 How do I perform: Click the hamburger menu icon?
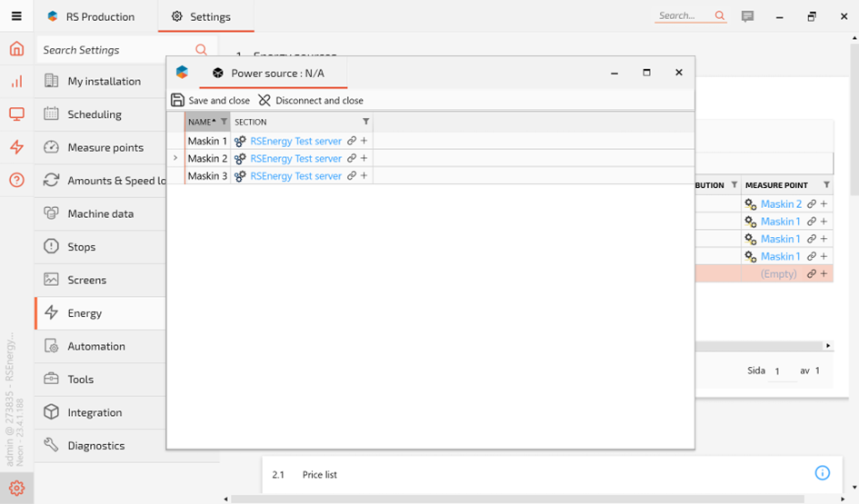(x=16, y=16)
